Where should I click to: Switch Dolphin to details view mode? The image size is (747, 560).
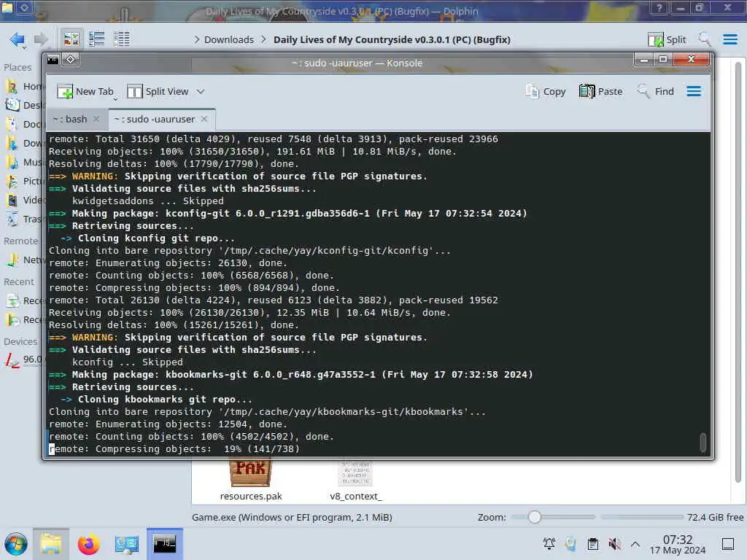[122, 39]
